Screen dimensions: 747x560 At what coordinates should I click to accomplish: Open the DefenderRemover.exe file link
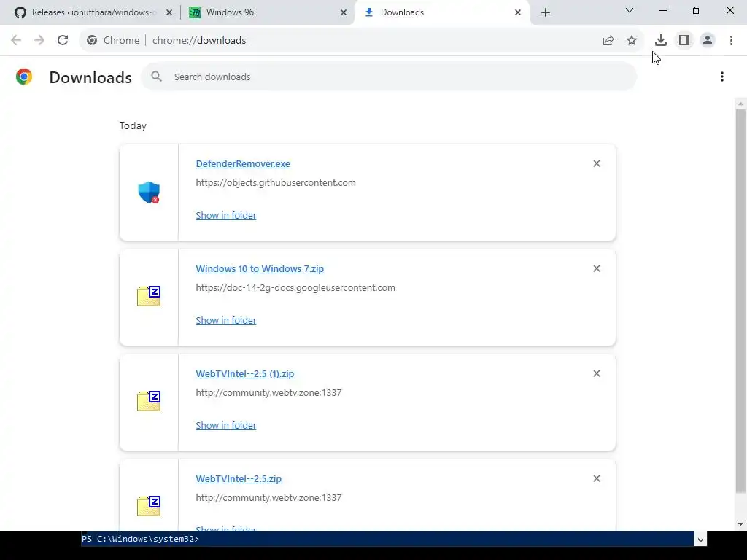tap(243, 164)
